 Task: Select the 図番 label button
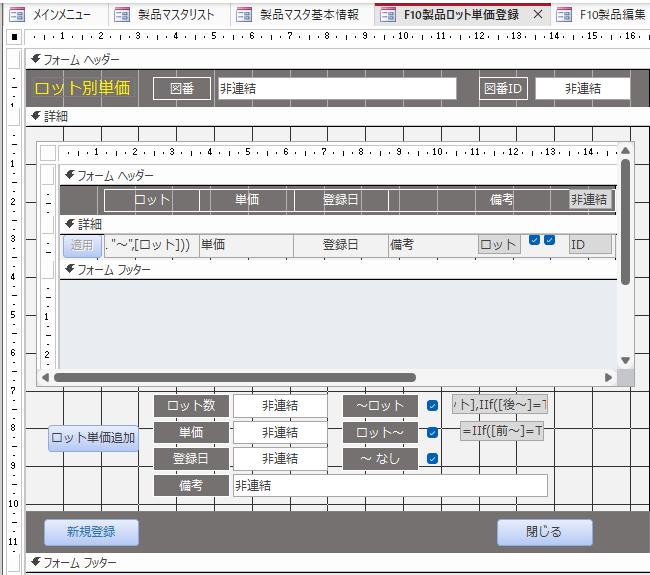pyautogui.click(x=182, y=88)
